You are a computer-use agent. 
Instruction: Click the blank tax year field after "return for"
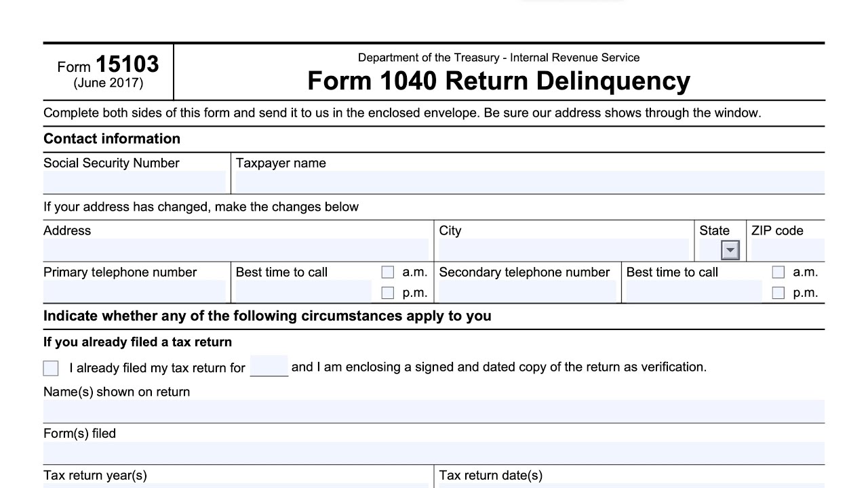[269, 366]
